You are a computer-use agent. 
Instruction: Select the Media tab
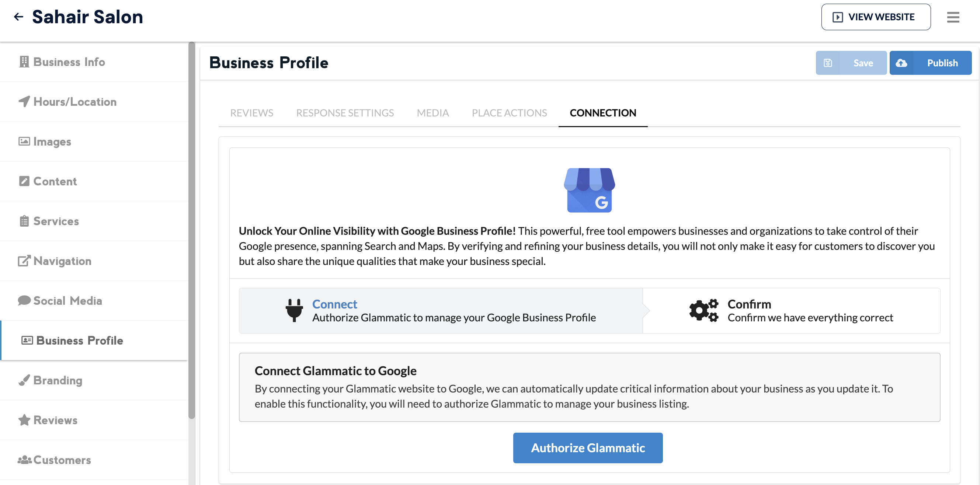click(x=432, y=113)
